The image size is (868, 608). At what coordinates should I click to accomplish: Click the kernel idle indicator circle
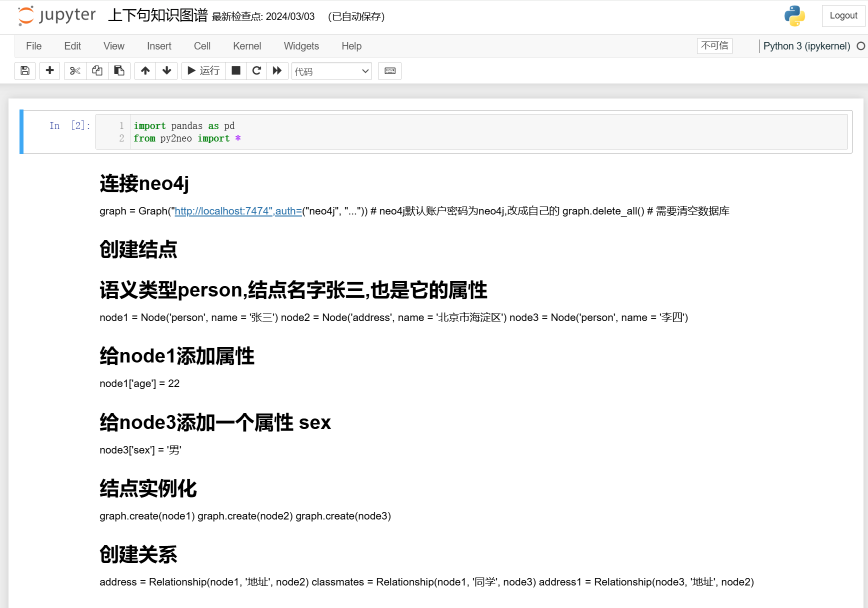pyautogui.click(x=860, y=46)
